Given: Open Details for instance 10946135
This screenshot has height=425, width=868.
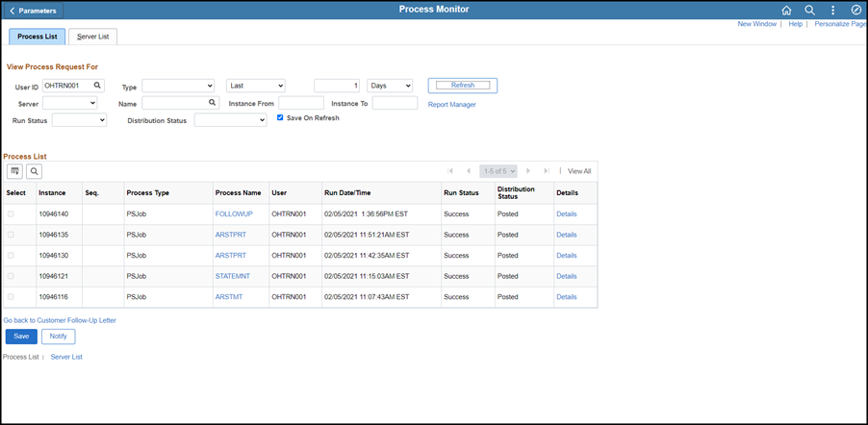Looking at the screenshot, I should click(x=566, y=235).
